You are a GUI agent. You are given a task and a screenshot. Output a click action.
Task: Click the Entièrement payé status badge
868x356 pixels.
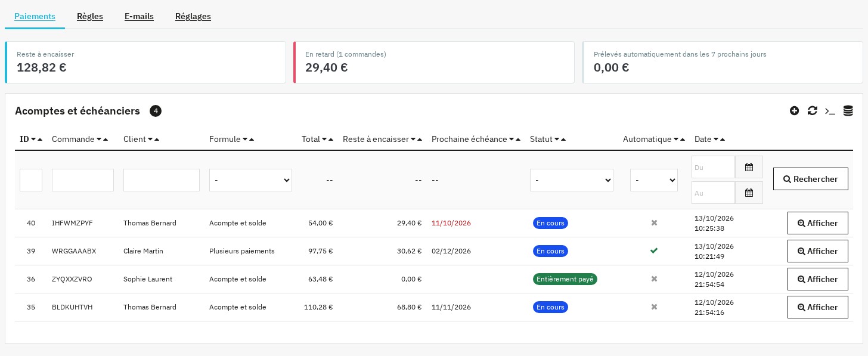pos(565,279)
